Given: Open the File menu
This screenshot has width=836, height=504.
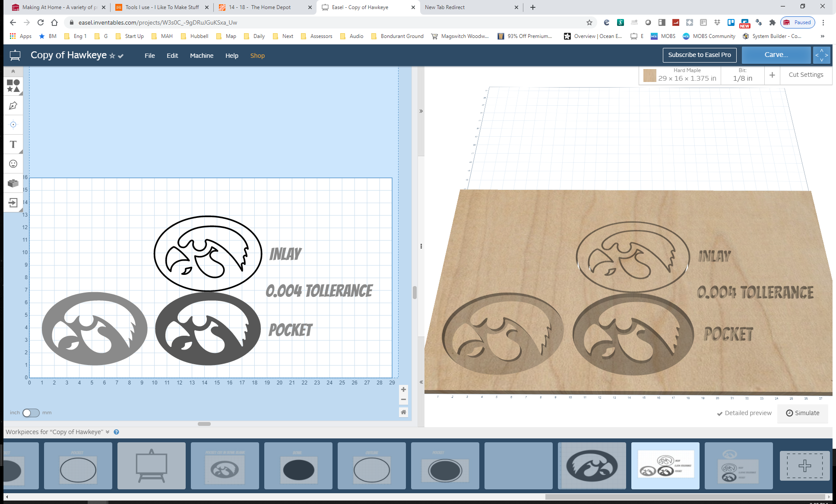Looking at the screenshot, I should [x=149, y=56].
